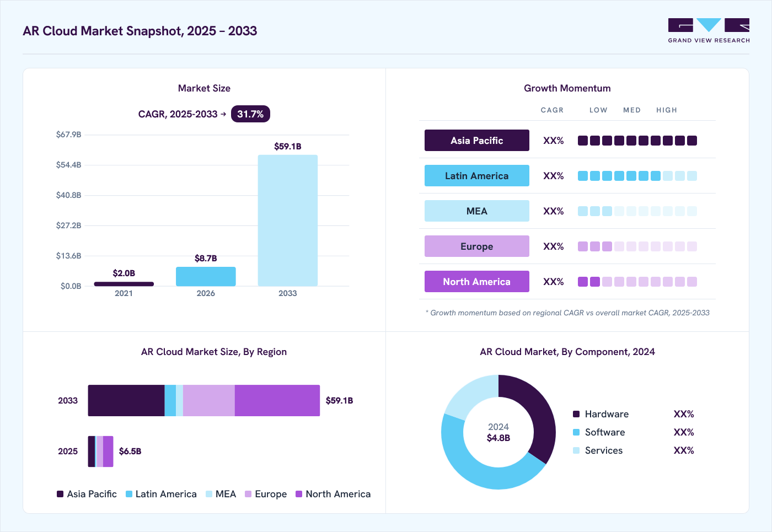Click the $4.8B donut center value
772x532 pixels.
coord(498,438)
